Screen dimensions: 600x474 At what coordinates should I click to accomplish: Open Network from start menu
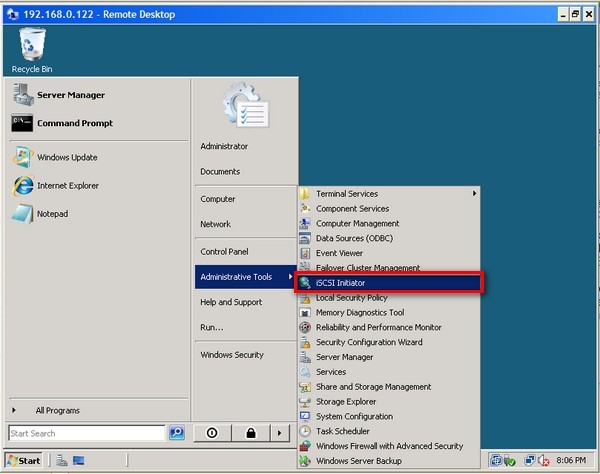click(x=215, y=224)
